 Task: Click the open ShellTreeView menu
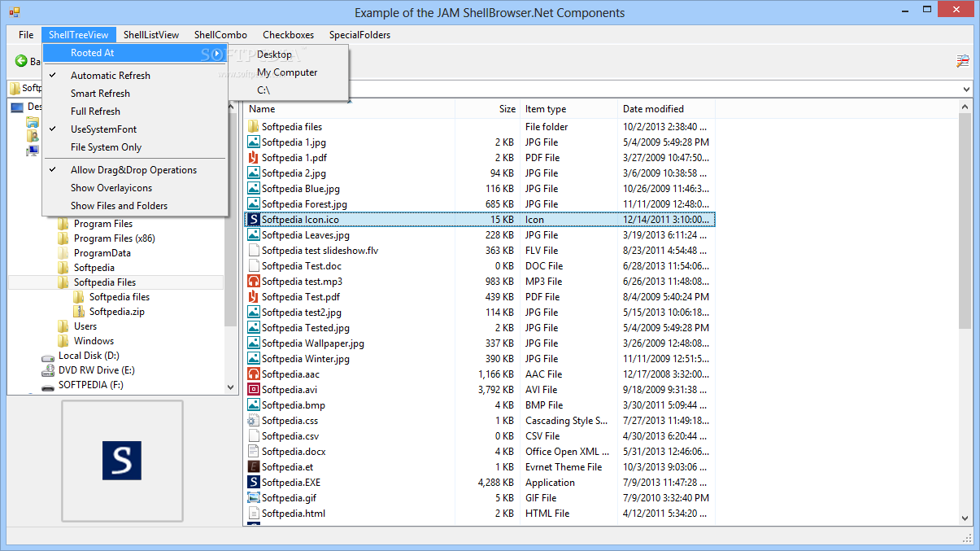[x=78, y=35]
